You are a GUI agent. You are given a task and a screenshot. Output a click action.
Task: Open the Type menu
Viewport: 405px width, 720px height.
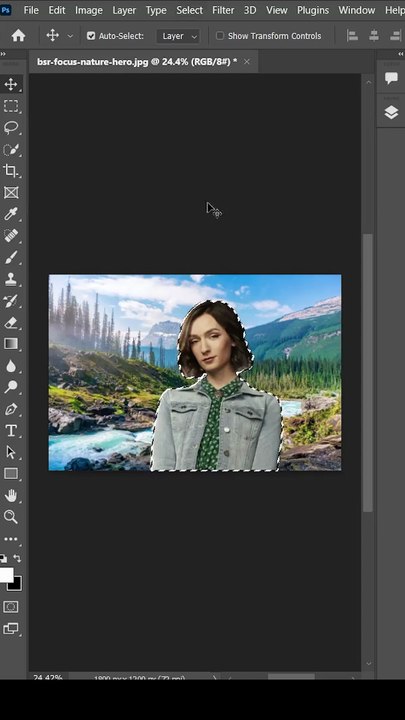[156, 10]
